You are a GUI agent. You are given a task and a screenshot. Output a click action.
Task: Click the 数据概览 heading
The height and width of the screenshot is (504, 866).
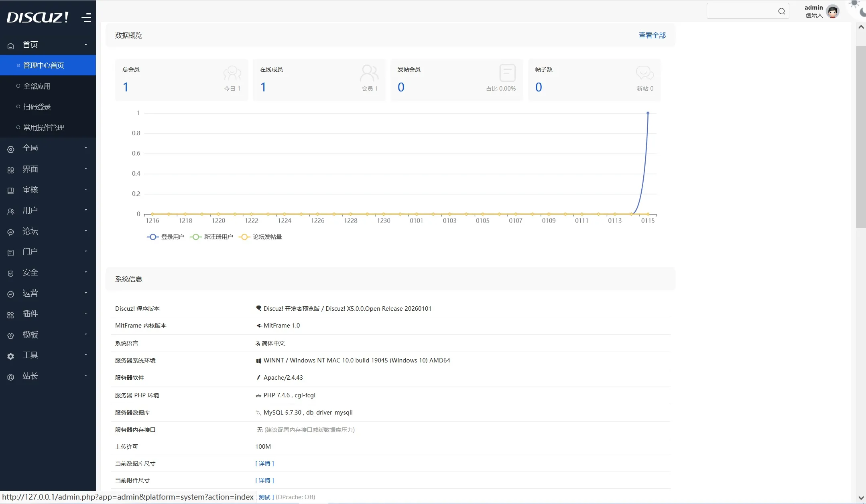128,35
